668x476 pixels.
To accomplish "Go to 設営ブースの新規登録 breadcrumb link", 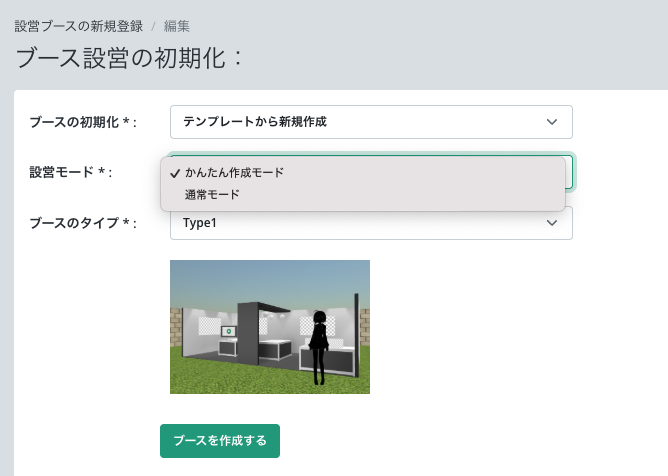I will coord(78,26).
